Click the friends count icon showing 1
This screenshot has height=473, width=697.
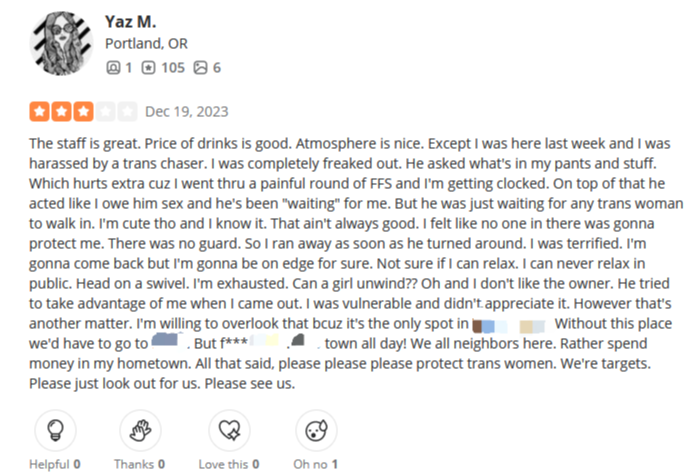click(x=113, y=68)
